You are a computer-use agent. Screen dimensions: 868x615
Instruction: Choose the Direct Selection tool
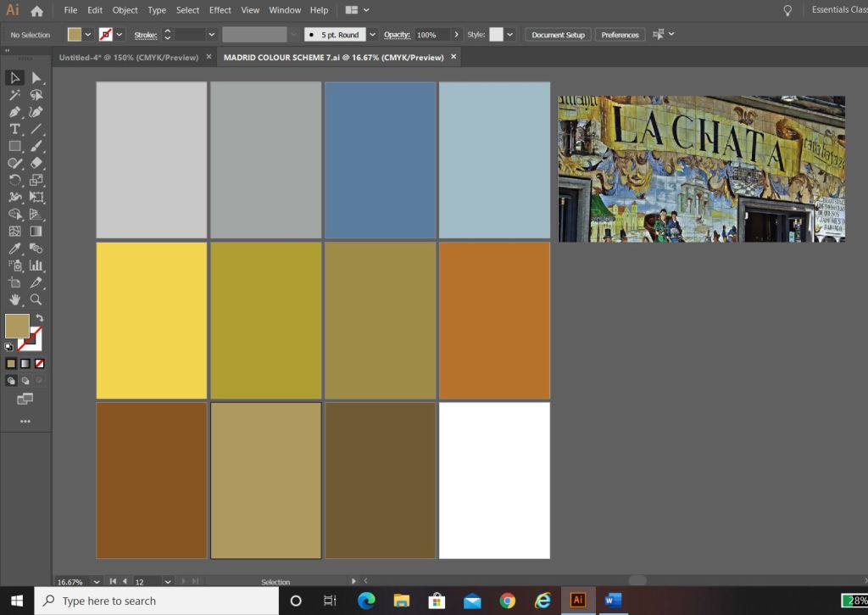pos(36,78)
